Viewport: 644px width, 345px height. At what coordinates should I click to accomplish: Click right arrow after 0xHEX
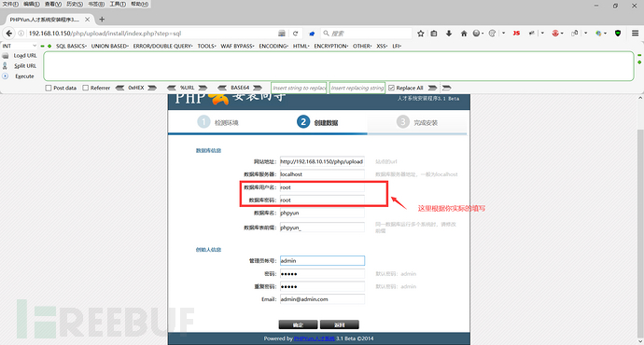point(152,88)
